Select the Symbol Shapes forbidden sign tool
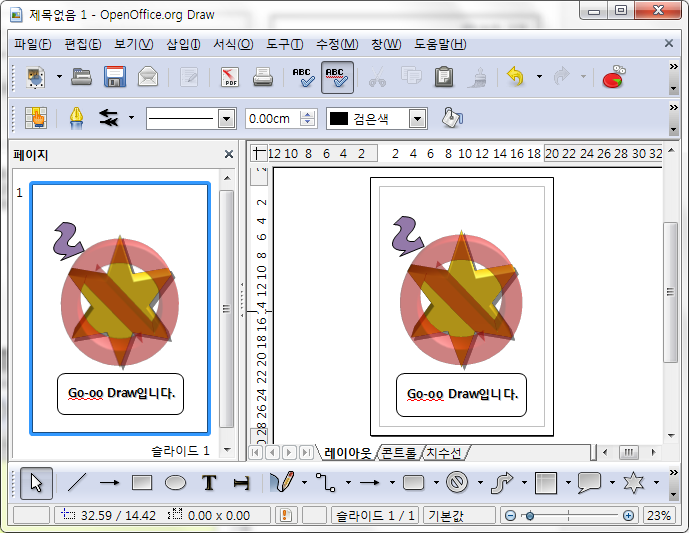 457,482
